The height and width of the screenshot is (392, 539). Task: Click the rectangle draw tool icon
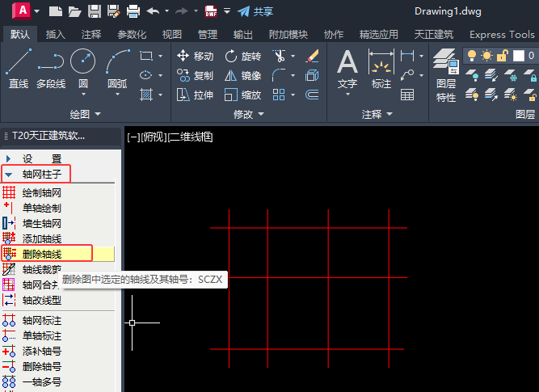146,56
